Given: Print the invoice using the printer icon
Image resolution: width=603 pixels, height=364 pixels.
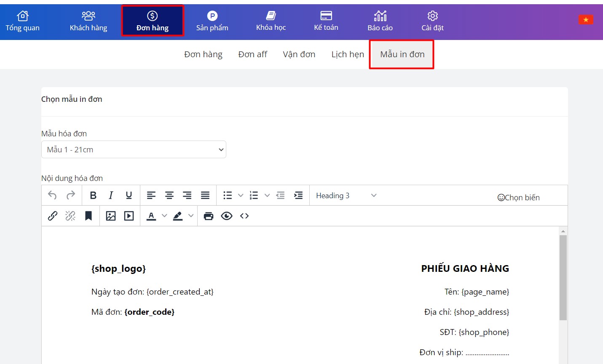Looking at the screenshot, I should click(x=209, y=216).
